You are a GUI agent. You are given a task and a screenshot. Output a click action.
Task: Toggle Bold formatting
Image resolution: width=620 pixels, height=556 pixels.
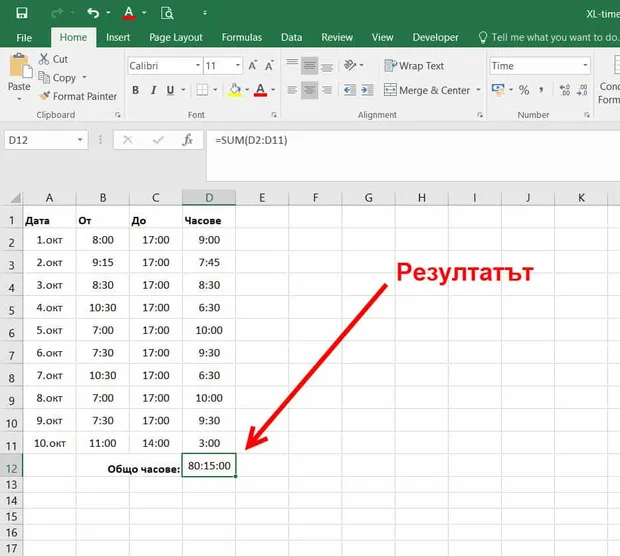coord(136,90)
